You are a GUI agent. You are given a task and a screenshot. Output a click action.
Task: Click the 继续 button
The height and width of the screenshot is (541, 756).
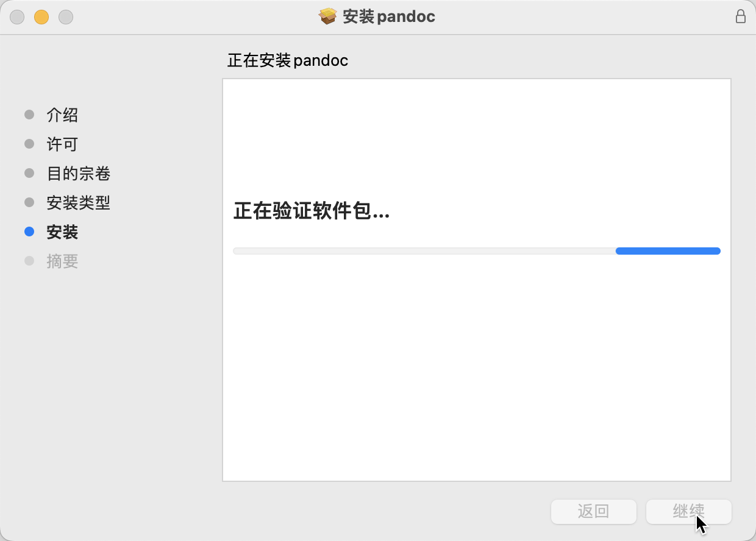tap(689, 512)
